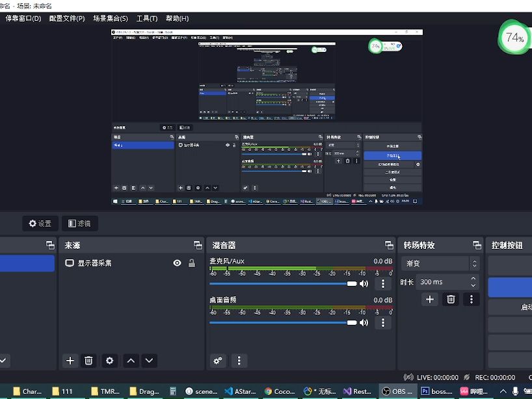This screenshot has height=399, width=532.
Task: Open the mixer panel three-dot menu
Action: [x=239, y=361]
